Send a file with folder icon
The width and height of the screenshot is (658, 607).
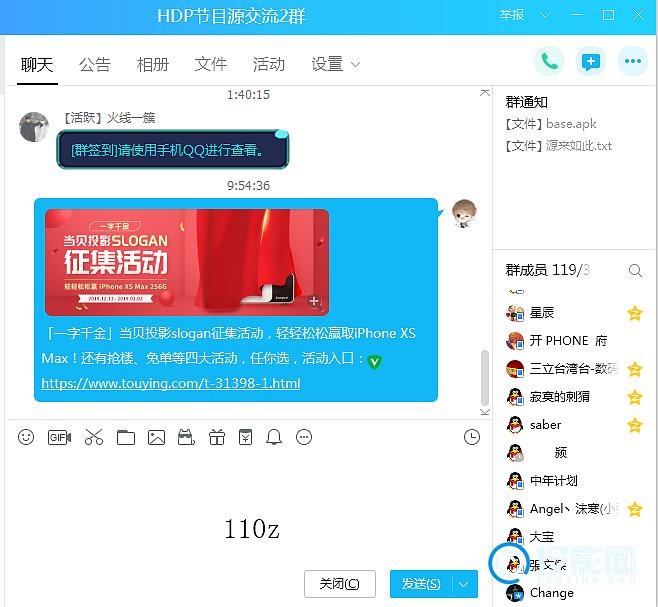(125, 437)
